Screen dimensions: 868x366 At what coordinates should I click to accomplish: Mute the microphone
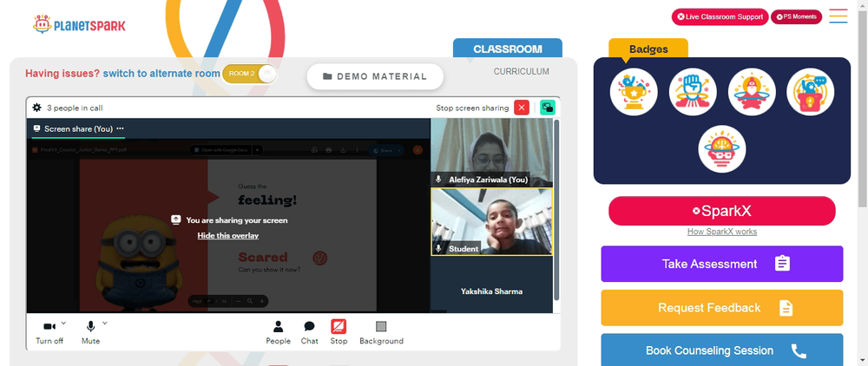tap(91, 332)
